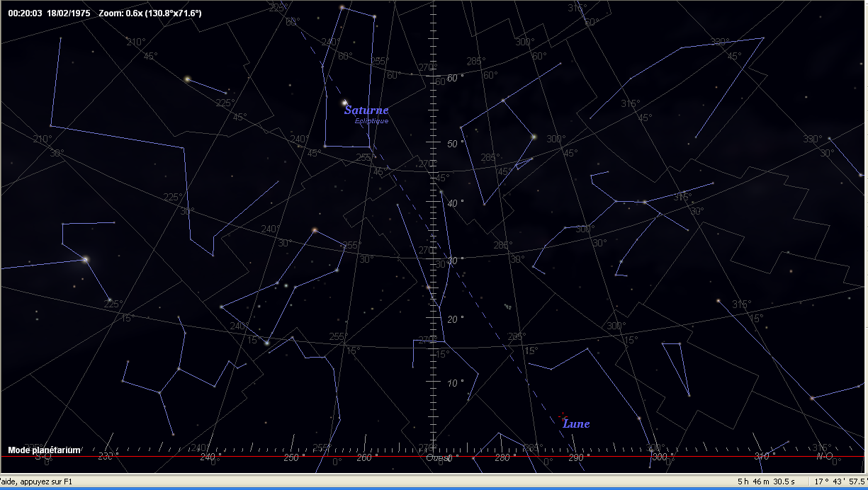This screenshot has height=490, width=868.
Task: Select the brightest star near the left edge
Action: pyautogui.click(x=85, y=259)
